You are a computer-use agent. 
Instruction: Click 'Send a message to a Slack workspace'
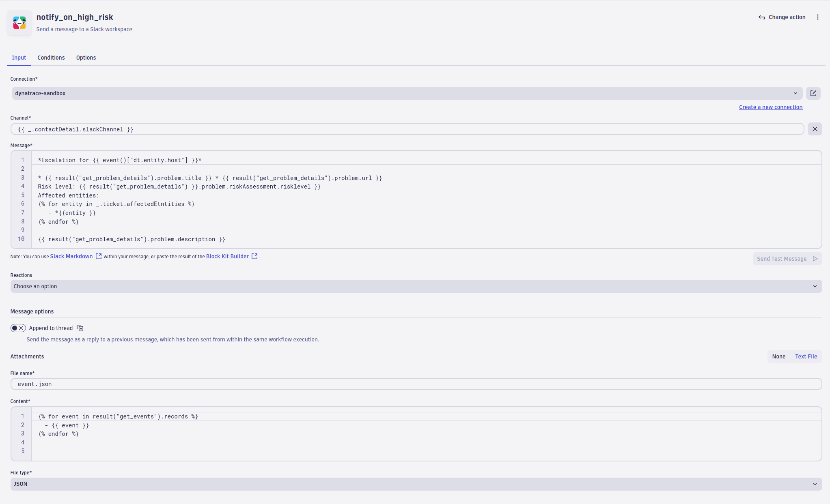(84, 29)
